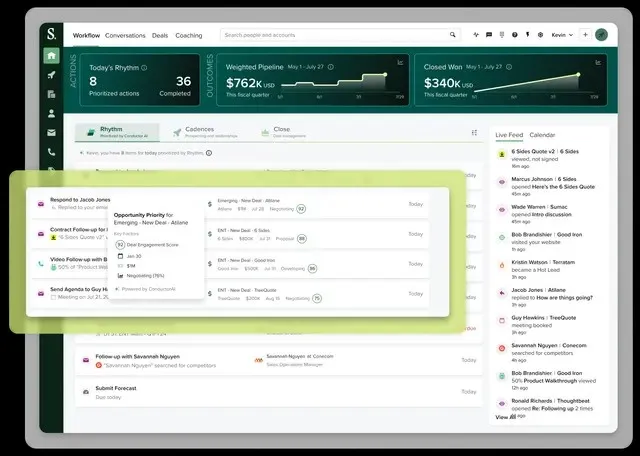Click the Salesloft S logo
The height and width of the screenshot is (456, 640).
51,34
